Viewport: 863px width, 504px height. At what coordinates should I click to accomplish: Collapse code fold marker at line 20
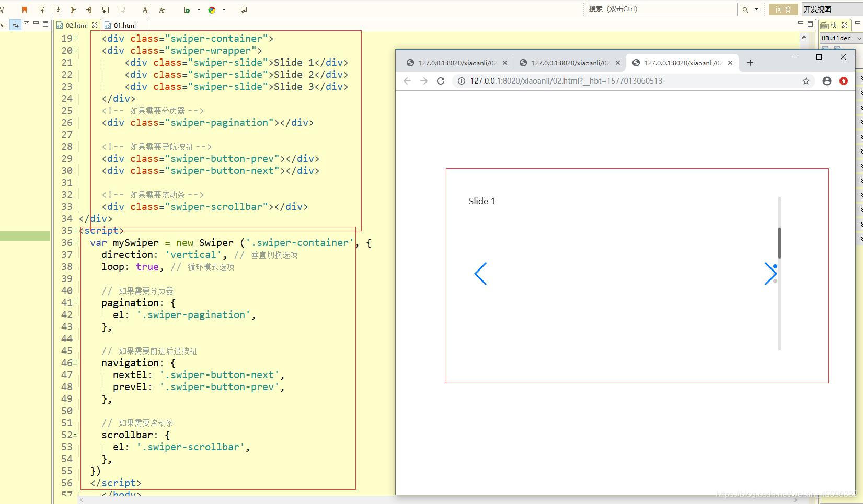click(75, 50)
